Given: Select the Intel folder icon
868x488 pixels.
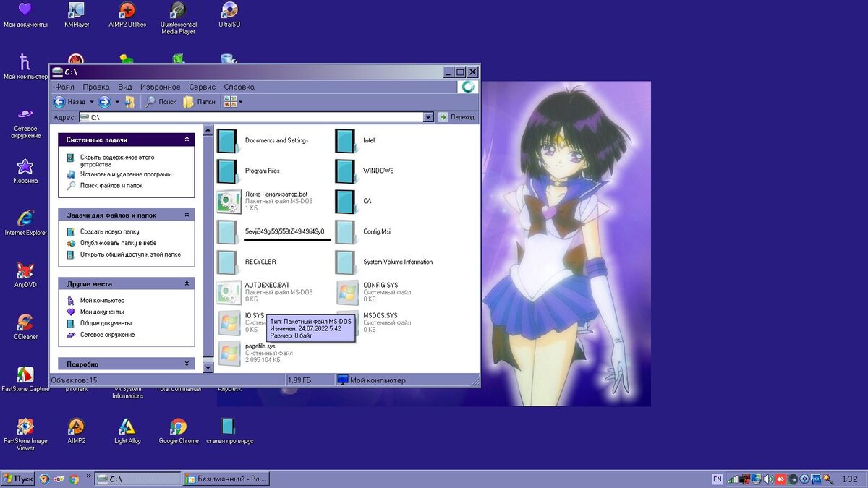Looking at the screenshot, I should (347, 140).
